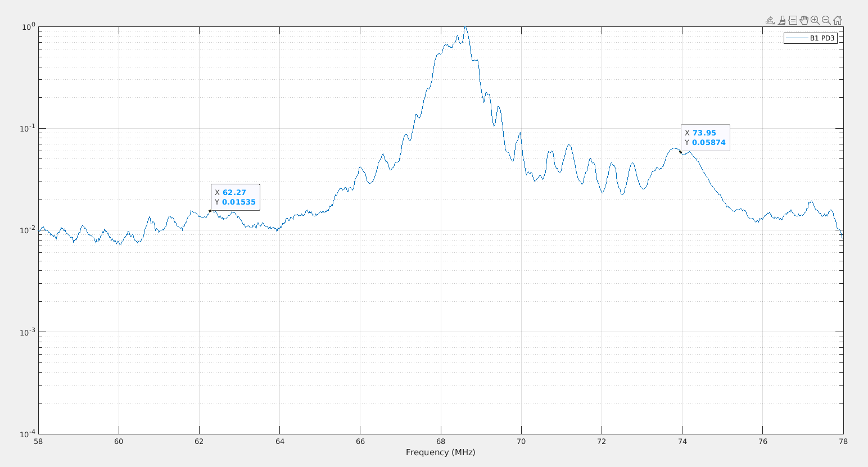Click the x-axis tick label 70
Screen dimensions: 868x467
(x=521, y=441)
